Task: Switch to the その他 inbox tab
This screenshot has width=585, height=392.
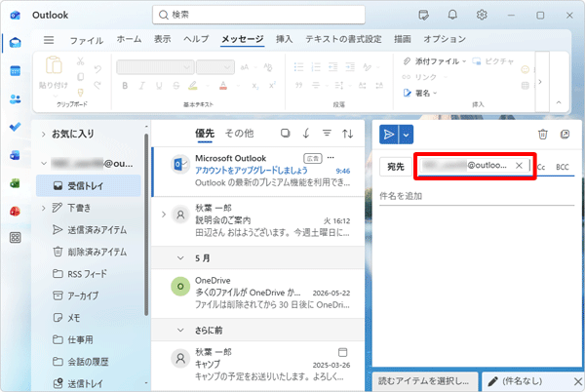Action: click(239, 134)
